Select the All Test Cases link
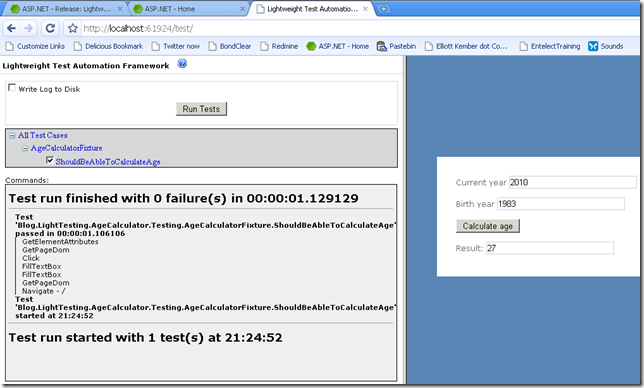This screenshot has width=644, height=388. [x=43, y=135]
